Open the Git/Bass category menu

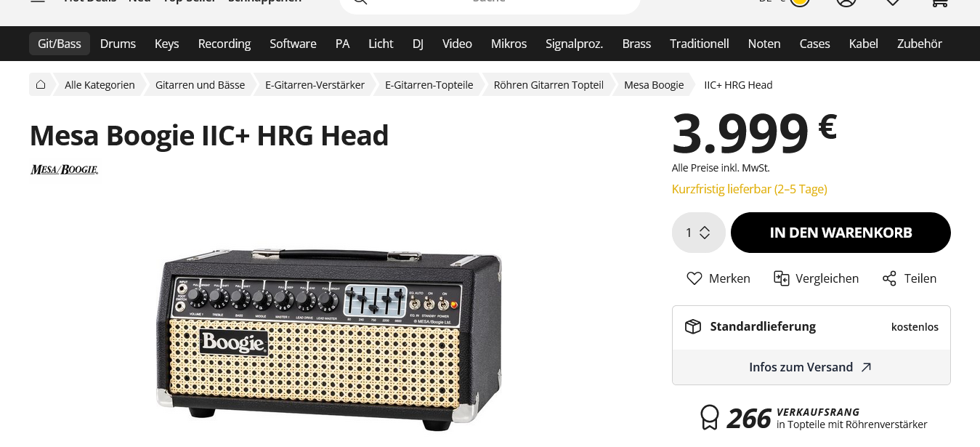point(60,44)
